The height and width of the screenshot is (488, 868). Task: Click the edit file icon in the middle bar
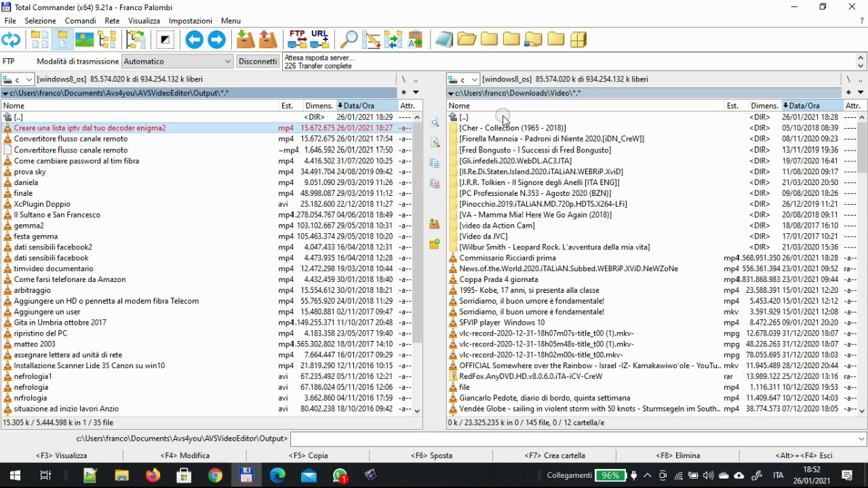pyautogui.click(x=435, y=142)
